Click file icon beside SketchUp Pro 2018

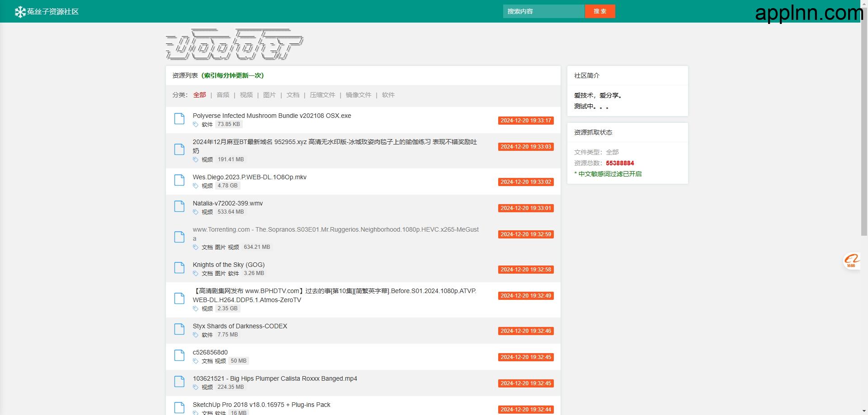click(x=179, y=407)
